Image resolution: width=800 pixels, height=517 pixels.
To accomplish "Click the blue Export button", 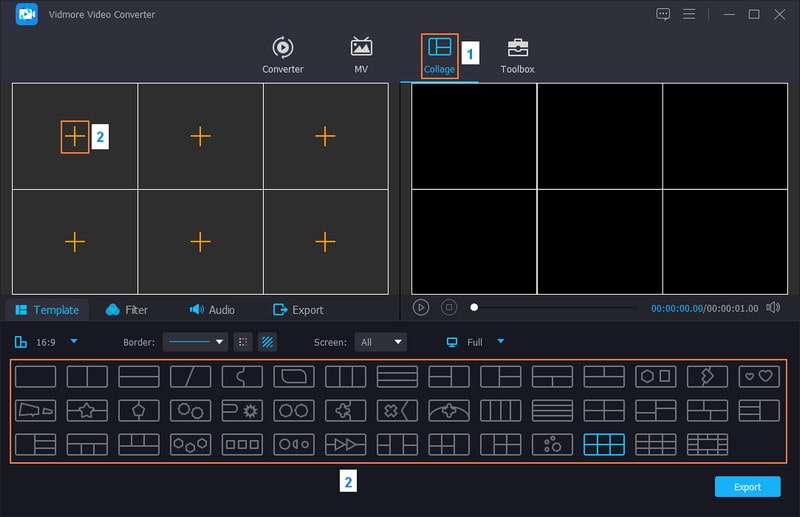I will [747, 487].
